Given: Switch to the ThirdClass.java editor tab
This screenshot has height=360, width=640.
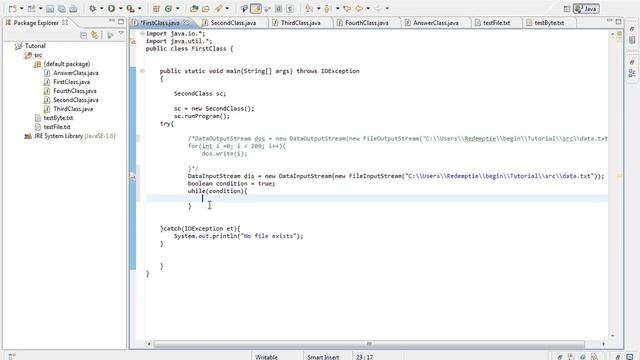Looking at the screenshot, I should [x=300, y=23].
